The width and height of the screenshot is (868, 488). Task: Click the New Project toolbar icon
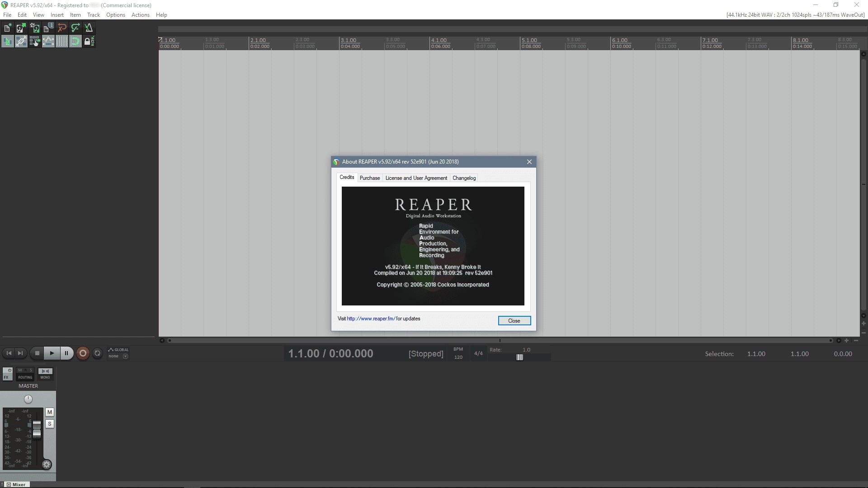click(x=7, y=28)
